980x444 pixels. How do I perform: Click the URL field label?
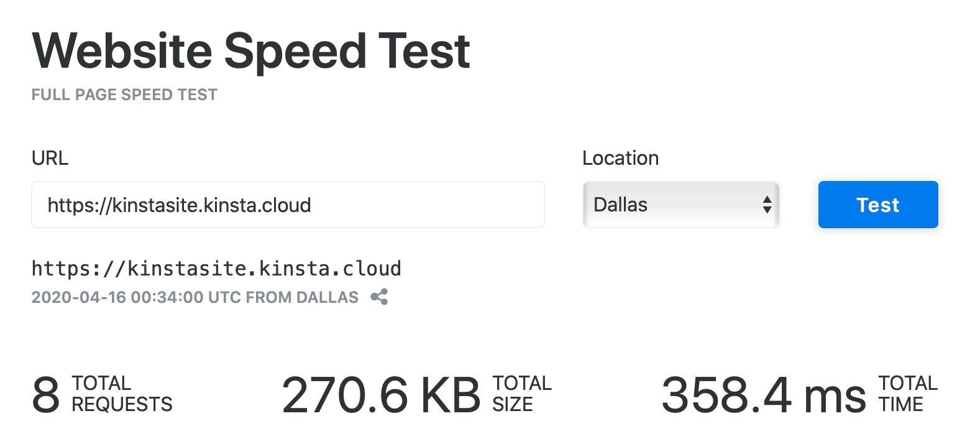(50, 158)
